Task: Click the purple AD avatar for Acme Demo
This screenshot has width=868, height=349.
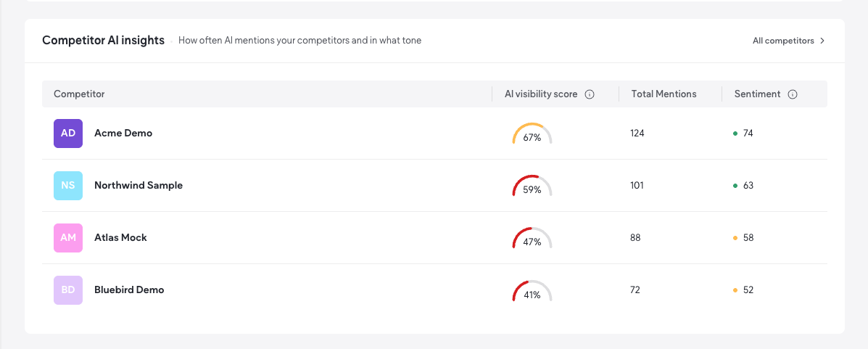Action: point(68,134)
